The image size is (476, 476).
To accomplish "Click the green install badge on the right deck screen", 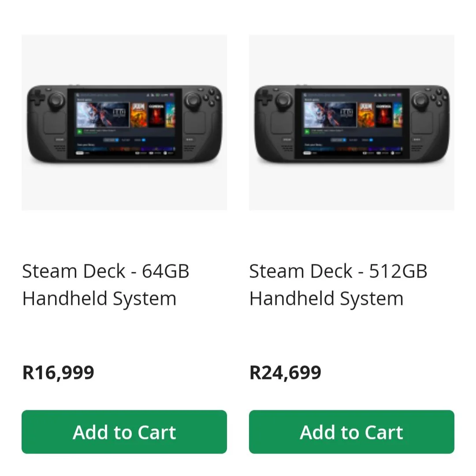I will [x=307, y=131].
